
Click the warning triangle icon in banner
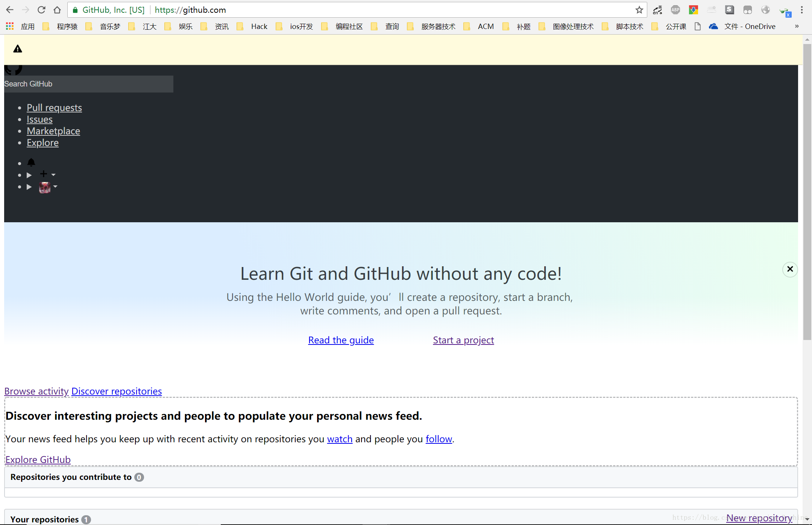click(18, 49)
